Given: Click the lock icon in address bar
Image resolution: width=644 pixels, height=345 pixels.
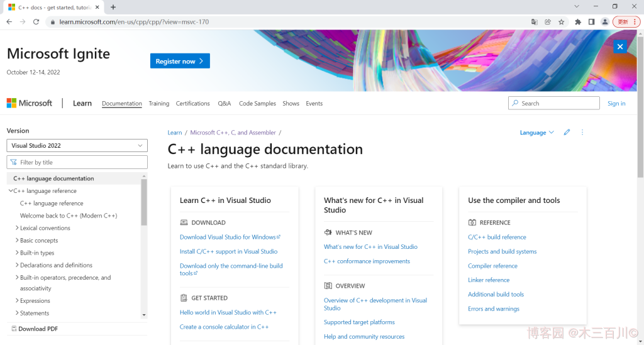Looking at the screenshot, I should pos(53,22).
